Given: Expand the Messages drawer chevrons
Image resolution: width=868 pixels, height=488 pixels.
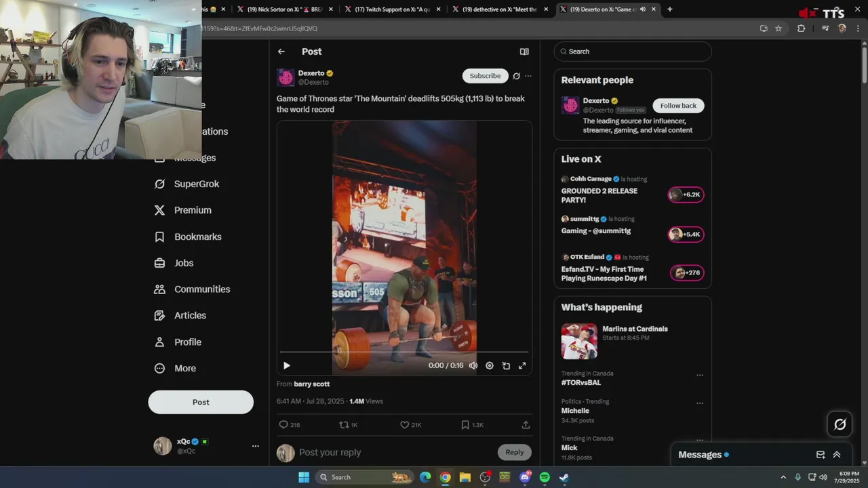Looking at the screenshot, I should click(837, 455).
